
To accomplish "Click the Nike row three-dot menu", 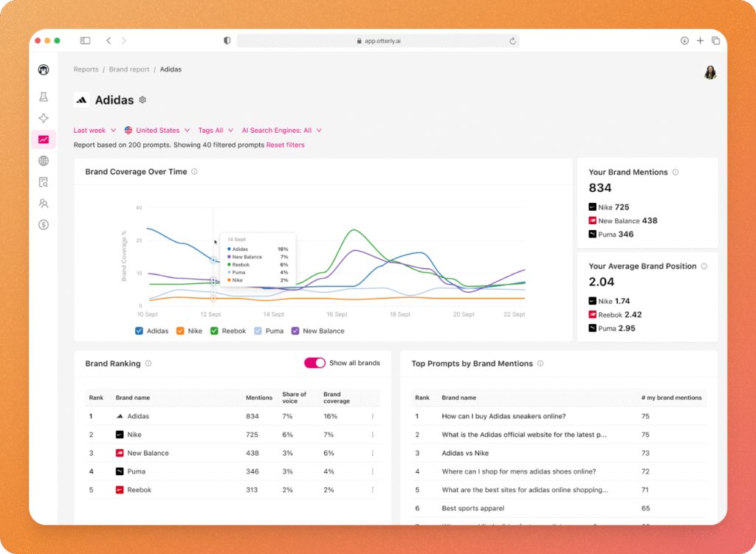I will point(372,434).
